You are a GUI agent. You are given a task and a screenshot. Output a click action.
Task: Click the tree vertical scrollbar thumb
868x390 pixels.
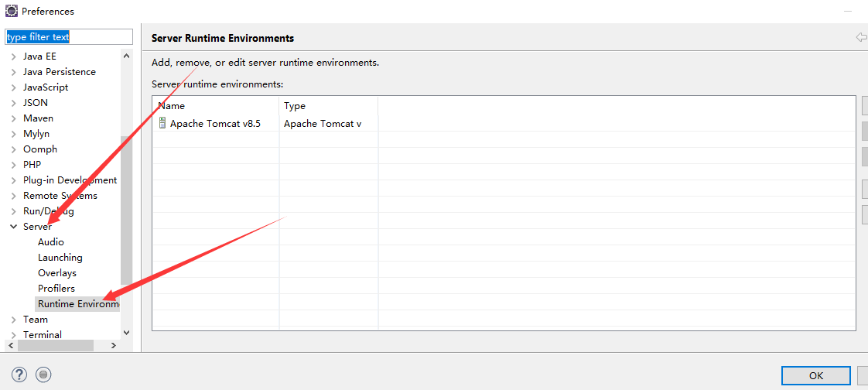click(126, 210)
